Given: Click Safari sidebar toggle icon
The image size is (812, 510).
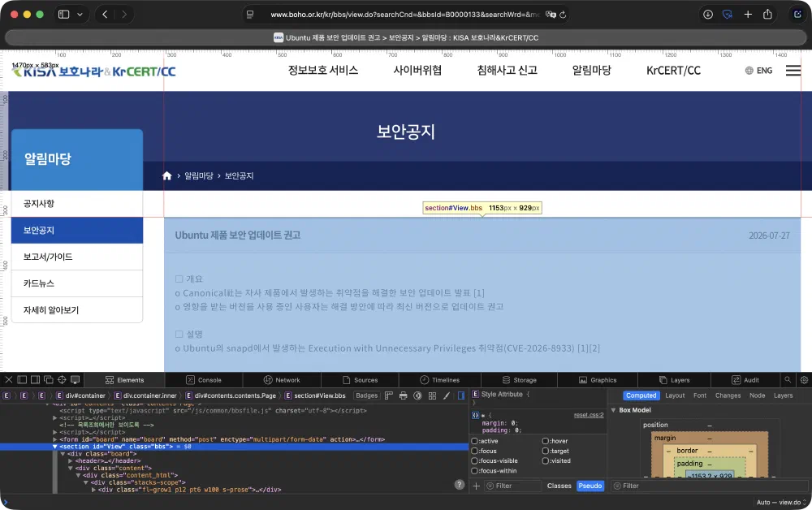Looking at the screenshot, I should [63, 15].
